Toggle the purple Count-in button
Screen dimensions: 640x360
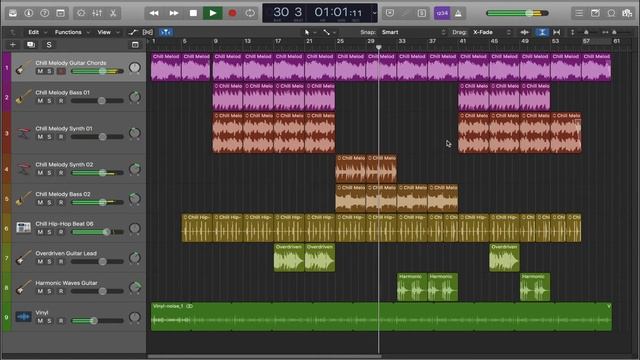[442, 13]
